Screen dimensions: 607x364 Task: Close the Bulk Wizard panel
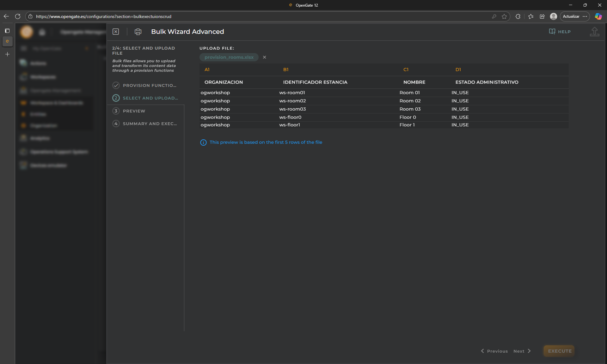[x=116, y=32]
